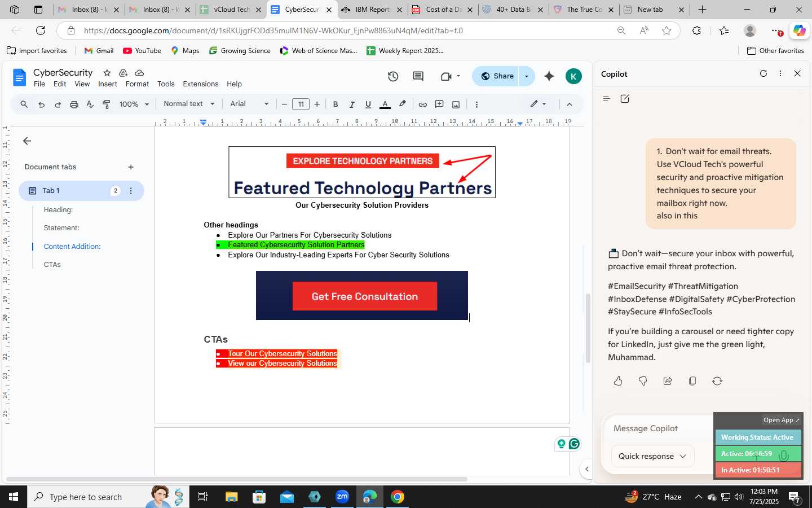Dislike the Copilot response

643,381
